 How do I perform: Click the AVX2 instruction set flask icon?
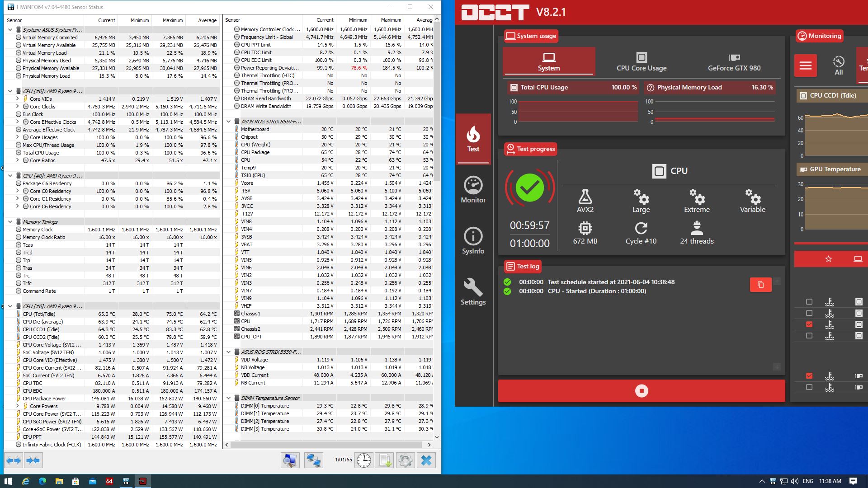(x=585, y=197)
